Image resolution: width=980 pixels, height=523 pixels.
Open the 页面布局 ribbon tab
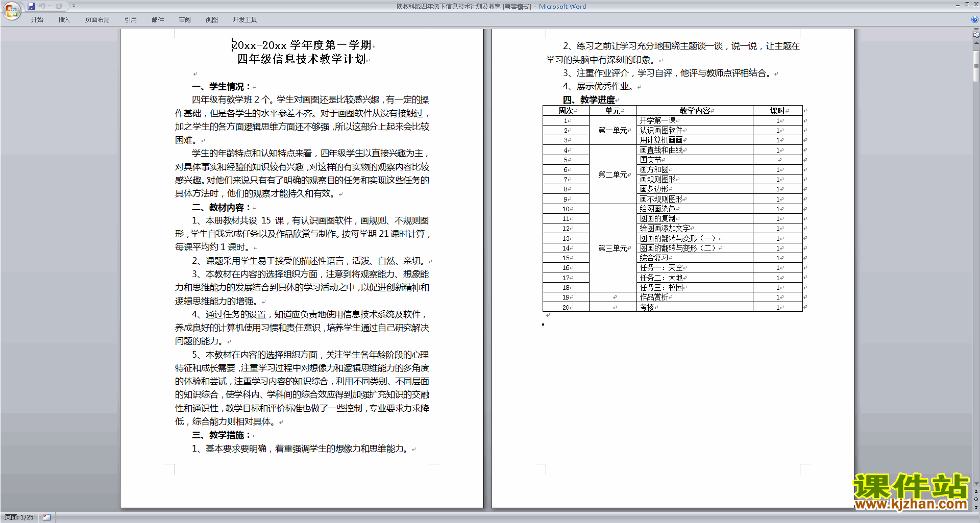[97, 20]
